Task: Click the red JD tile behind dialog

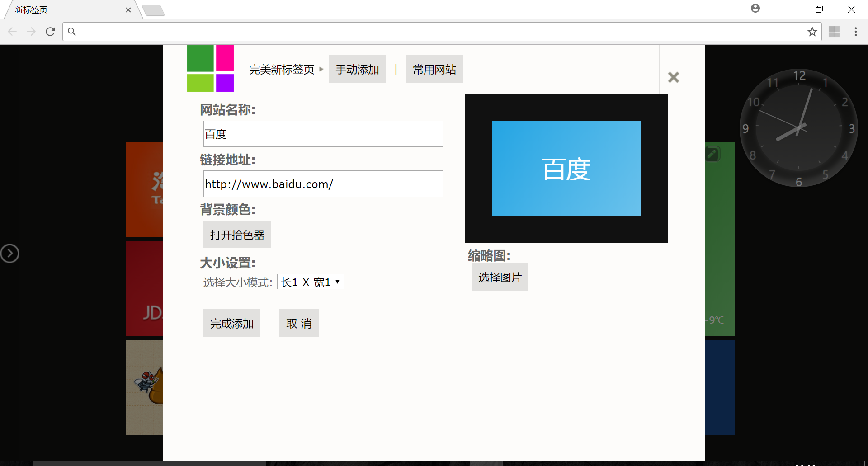Action: pos(144,288)
